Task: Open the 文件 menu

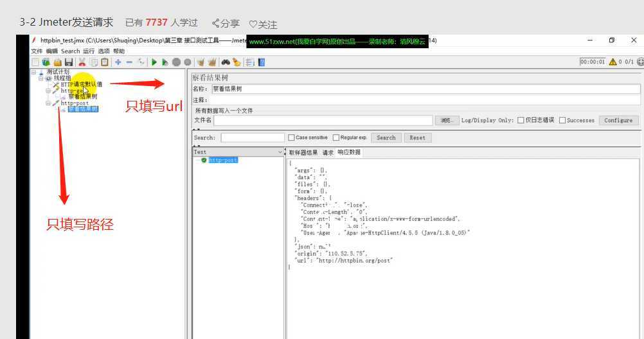Action: [37, 51]
